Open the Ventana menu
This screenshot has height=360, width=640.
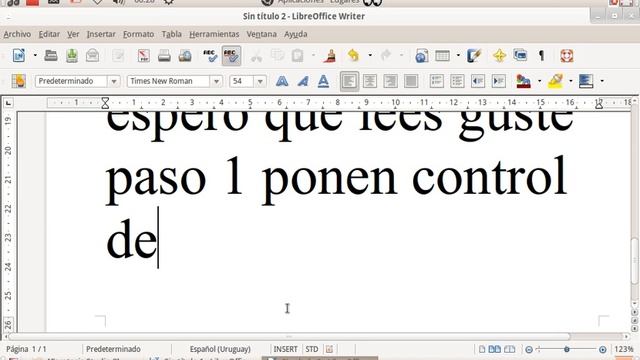[x=261, y=34]
